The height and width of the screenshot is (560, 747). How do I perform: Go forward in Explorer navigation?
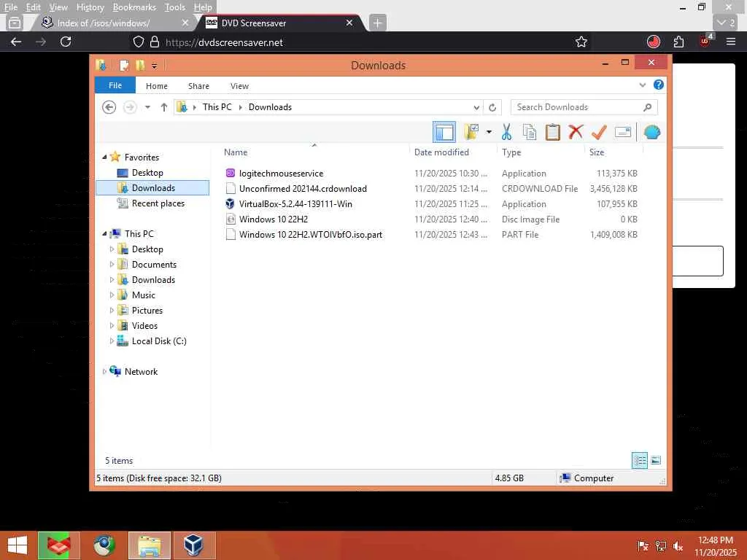130,107
